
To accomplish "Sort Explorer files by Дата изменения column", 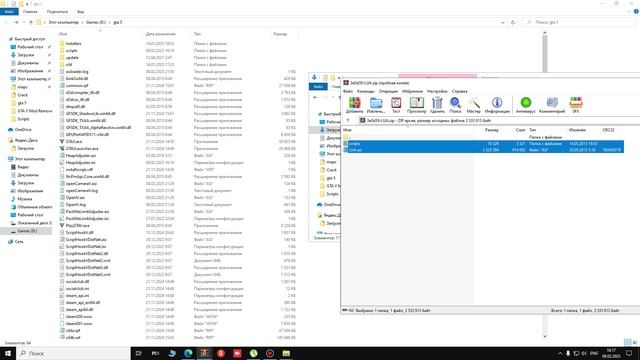I will coord(160,34).
